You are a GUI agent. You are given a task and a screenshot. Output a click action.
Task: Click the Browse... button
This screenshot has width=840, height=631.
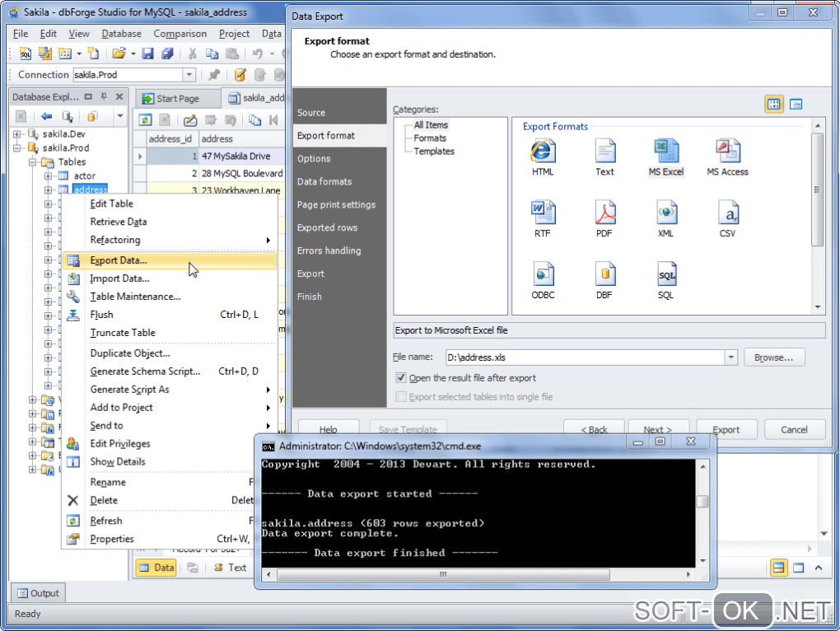(774, 358)
